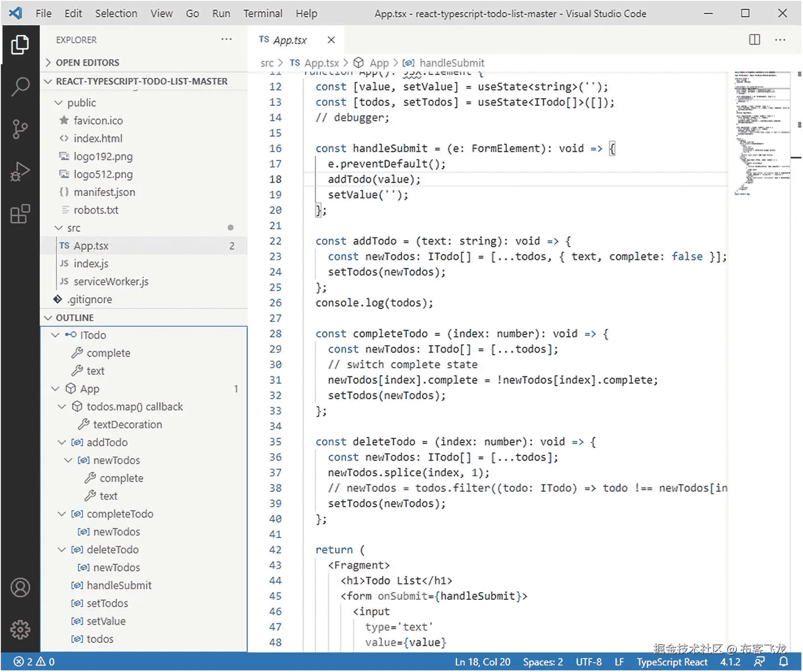Open the Source Control view
The image size is (803, 672).
coord(20,129)
